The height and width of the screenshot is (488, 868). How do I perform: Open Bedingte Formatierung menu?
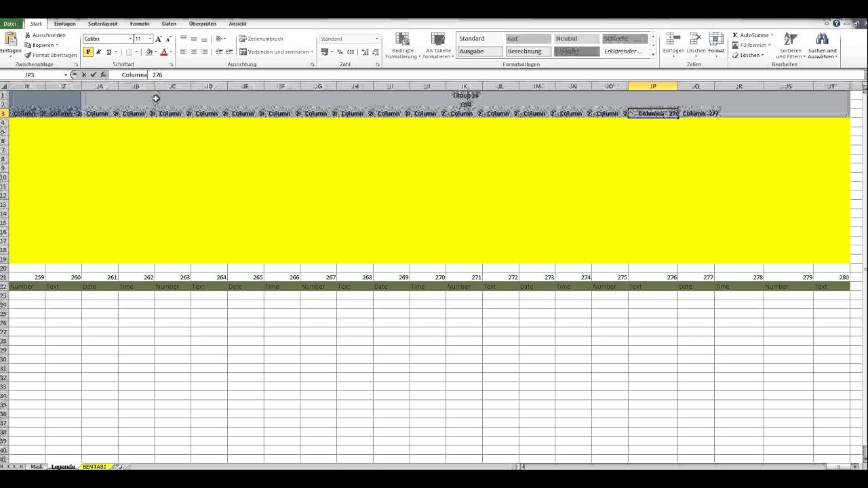pos(403,45)
